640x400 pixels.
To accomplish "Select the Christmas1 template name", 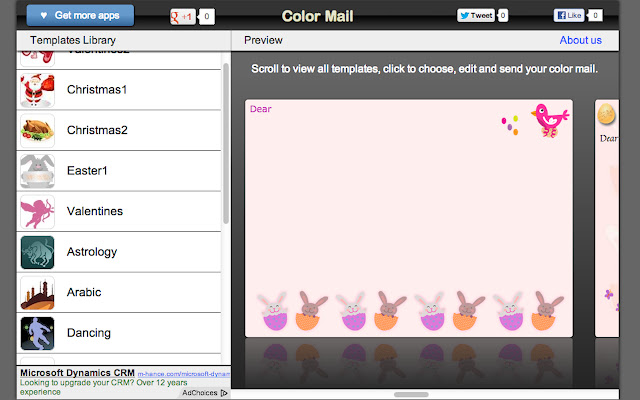I will [97, 90].
